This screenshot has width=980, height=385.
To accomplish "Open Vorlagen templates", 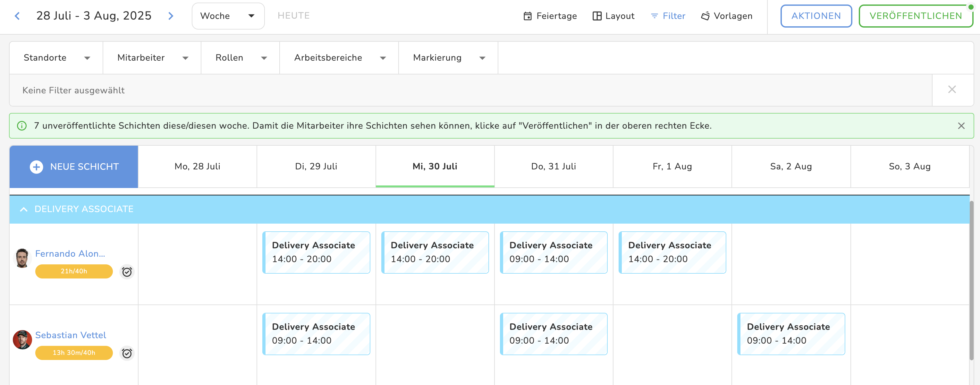I will [x=726, y=16].
